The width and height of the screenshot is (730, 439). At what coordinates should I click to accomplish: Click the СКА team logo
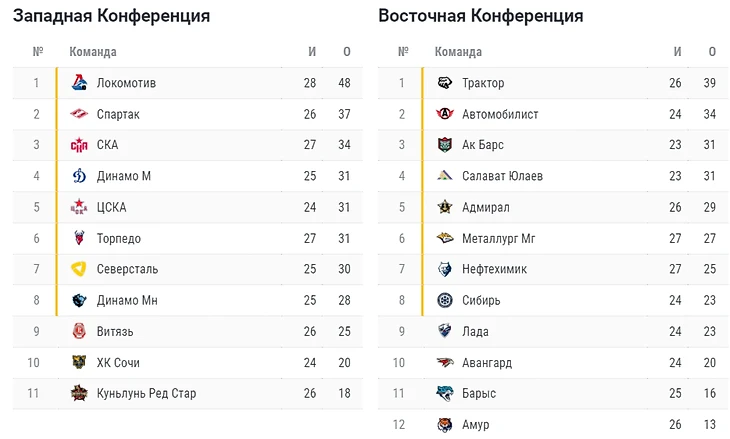click(79, 145)
